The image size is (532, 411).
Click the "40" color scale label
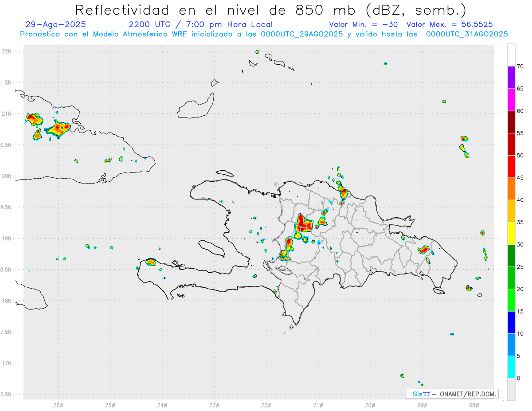pos(520,200)
